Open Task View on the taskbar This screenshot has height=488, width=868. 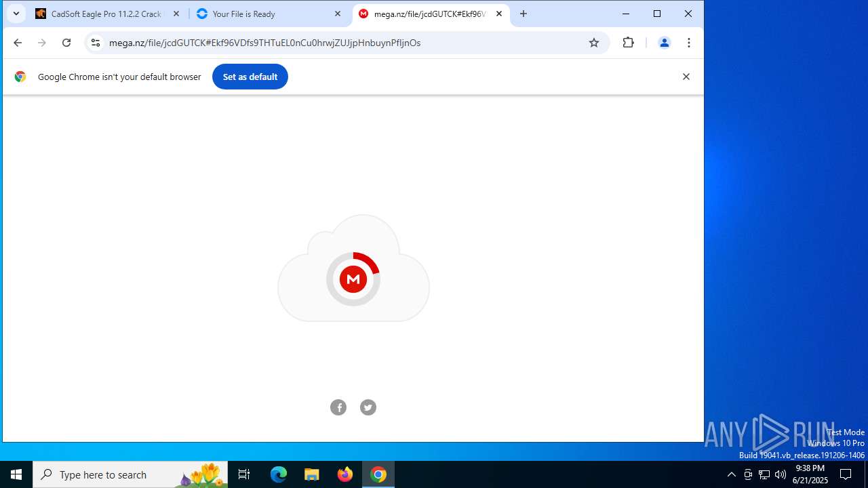(244, 474)
